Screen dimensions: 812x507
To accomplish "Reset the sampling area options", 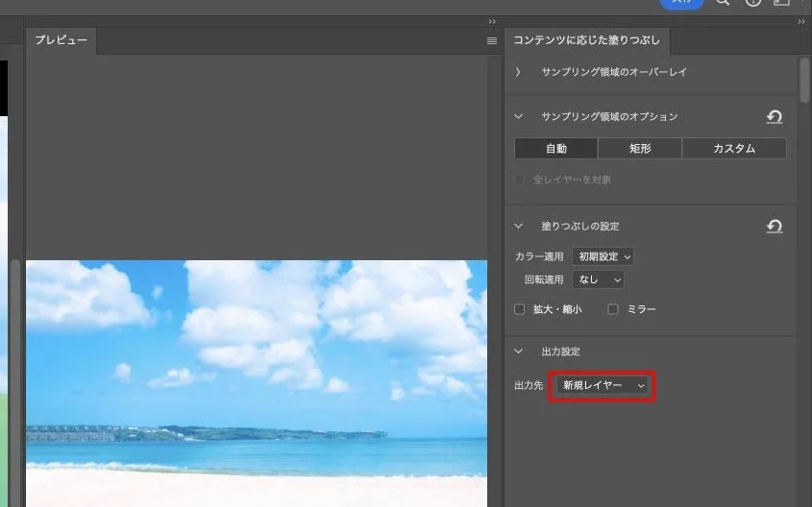I will tap(774, 117).
